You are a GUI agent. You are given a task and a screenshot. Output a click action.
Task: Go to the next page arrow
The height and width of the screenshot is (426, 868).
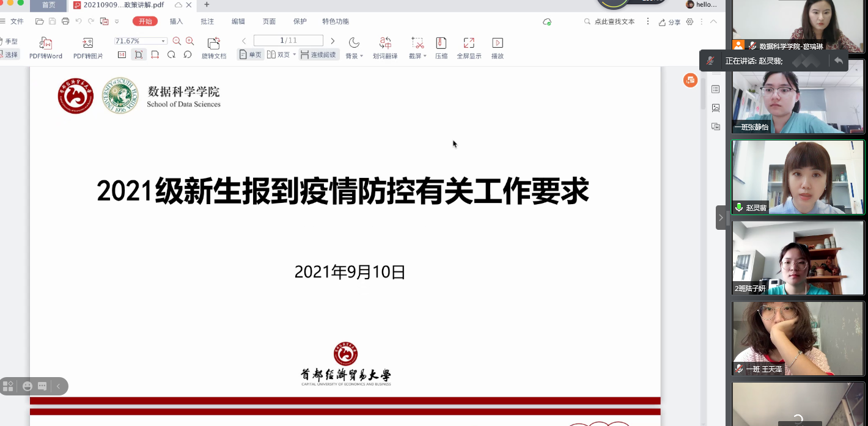pos(333,41)
